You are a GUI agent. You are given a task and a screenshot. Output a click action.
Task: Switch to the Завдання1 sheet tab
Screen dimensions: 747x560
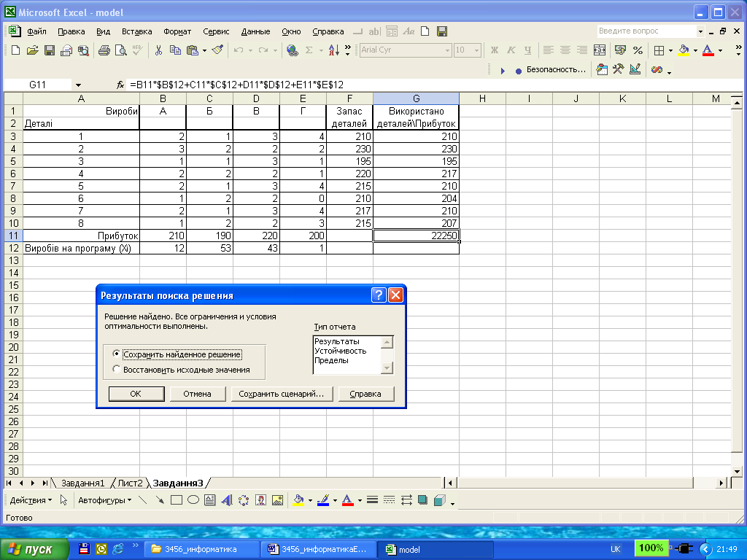point(82,483)
